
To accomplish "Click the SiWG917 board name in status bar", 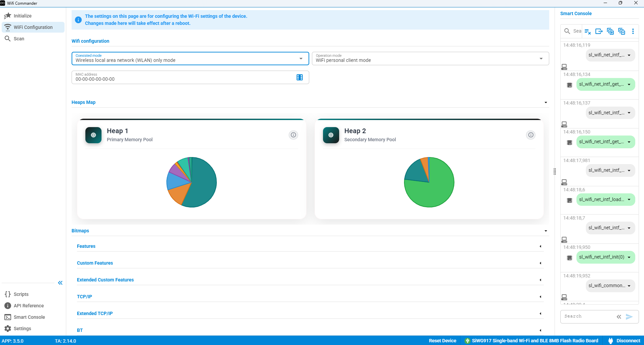I will (x=535, y=341).
